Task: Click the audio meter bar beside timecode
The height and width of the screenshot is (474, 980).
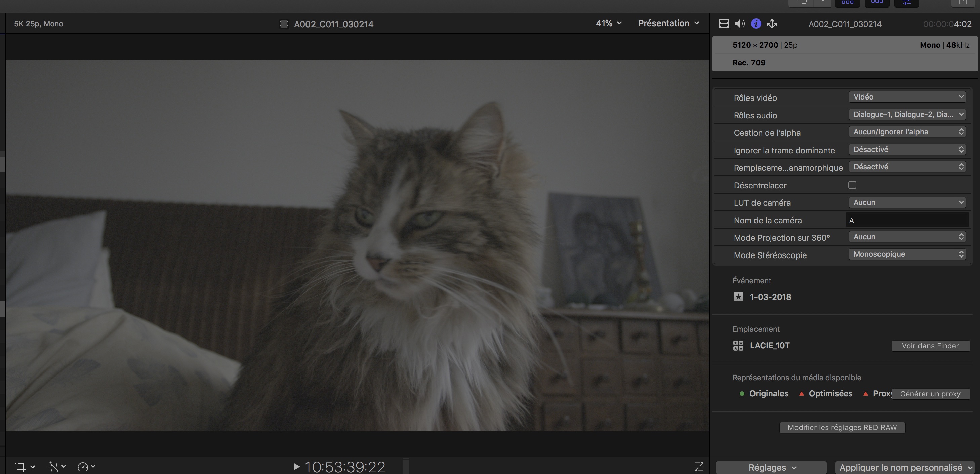Action: click(406, 466)
